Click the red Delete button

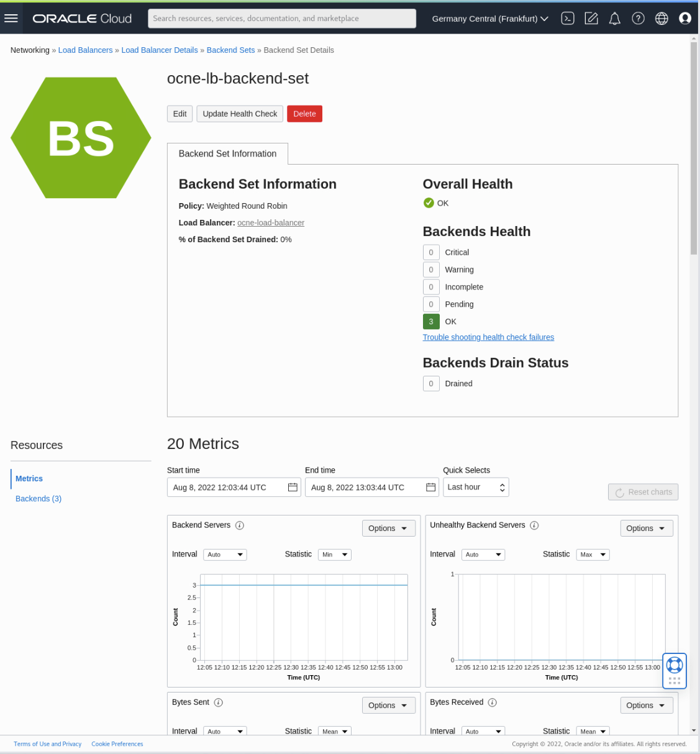coord(304,114)
